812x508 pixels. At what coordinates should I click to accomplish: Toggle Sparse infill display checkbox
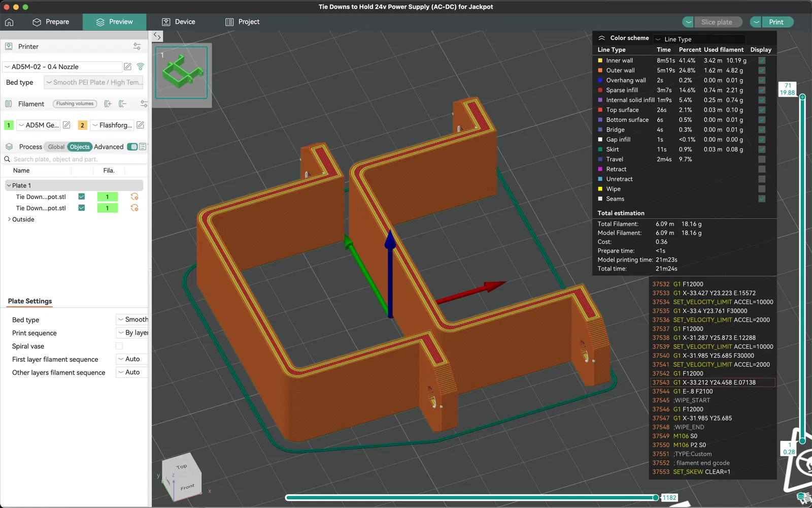click(x=762, y=90)
